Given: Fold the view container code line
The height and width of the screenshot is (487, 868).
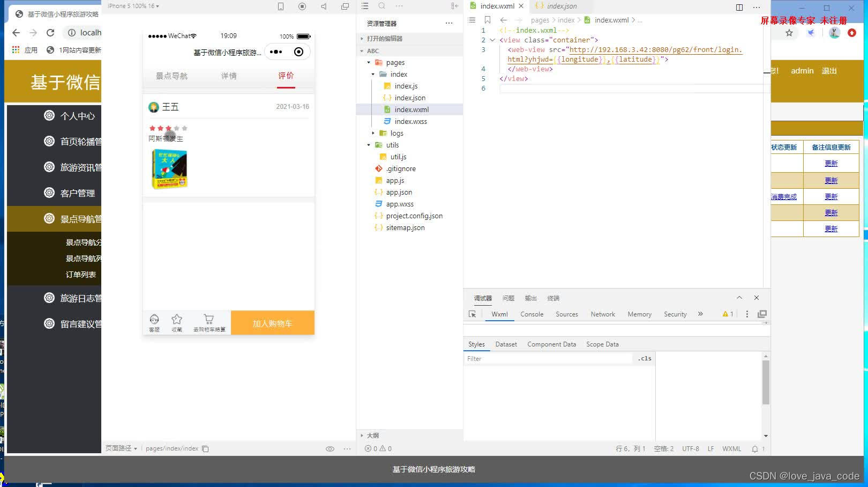Looking at the screenshot, I should tap(492, 40).
